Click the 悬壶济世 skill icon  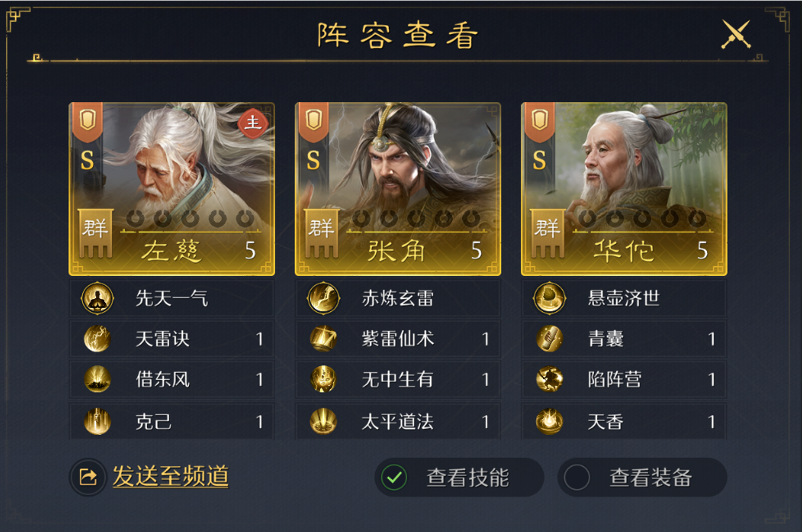point(550,298)
